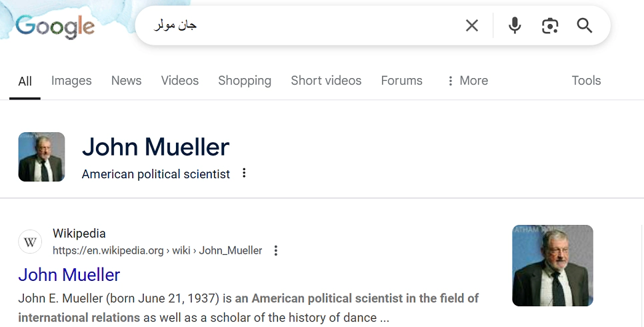Click inside the search text field
This screenshot has width=644, height=327.
[x=300, y=26]
